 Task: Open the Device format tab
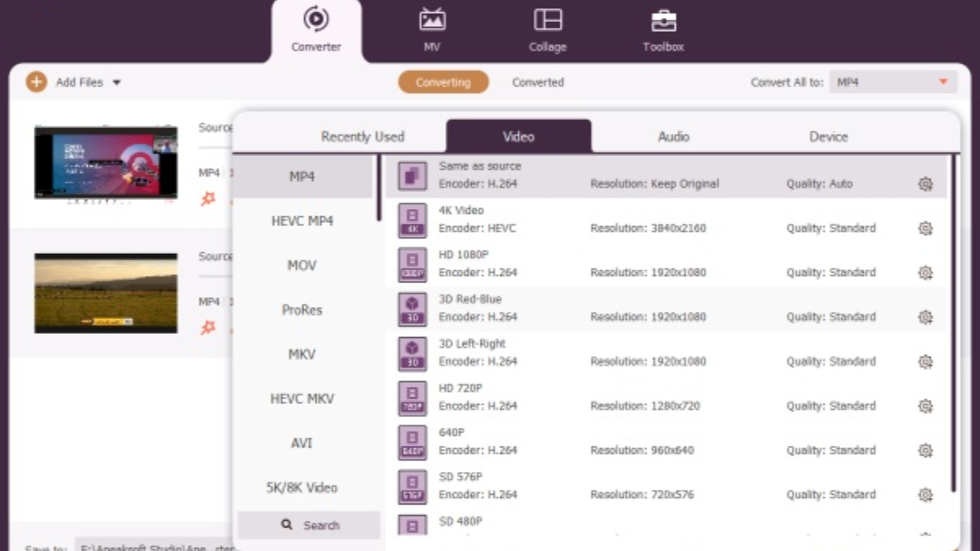(x=829, y=136)
